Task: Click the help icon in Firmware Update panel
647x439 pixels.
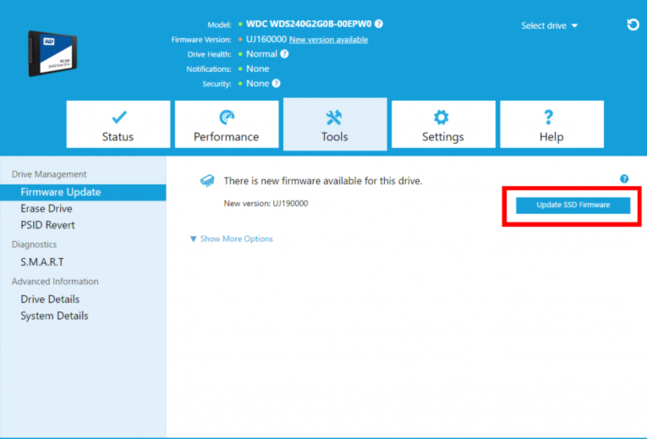Action: click(x=624, y=179)
